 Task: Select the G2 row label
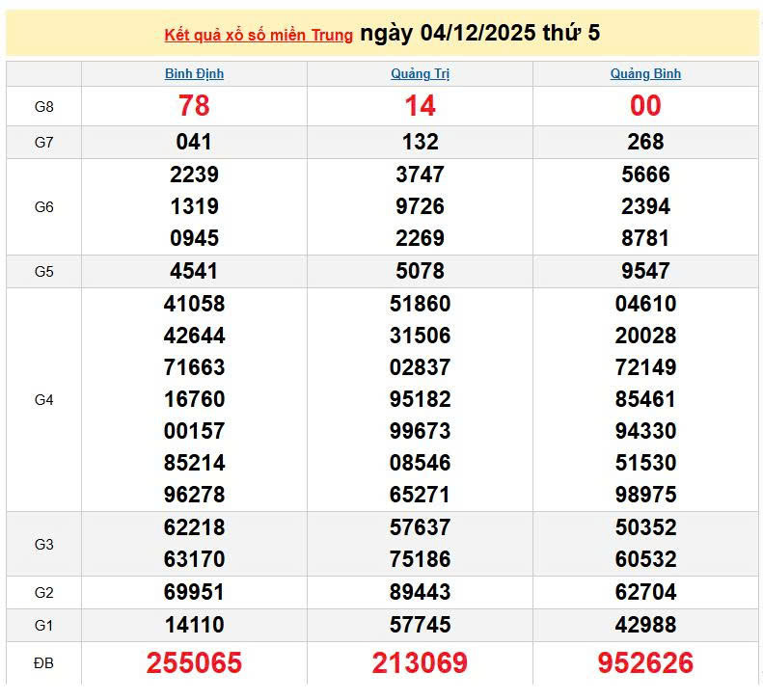pos(43,593)
